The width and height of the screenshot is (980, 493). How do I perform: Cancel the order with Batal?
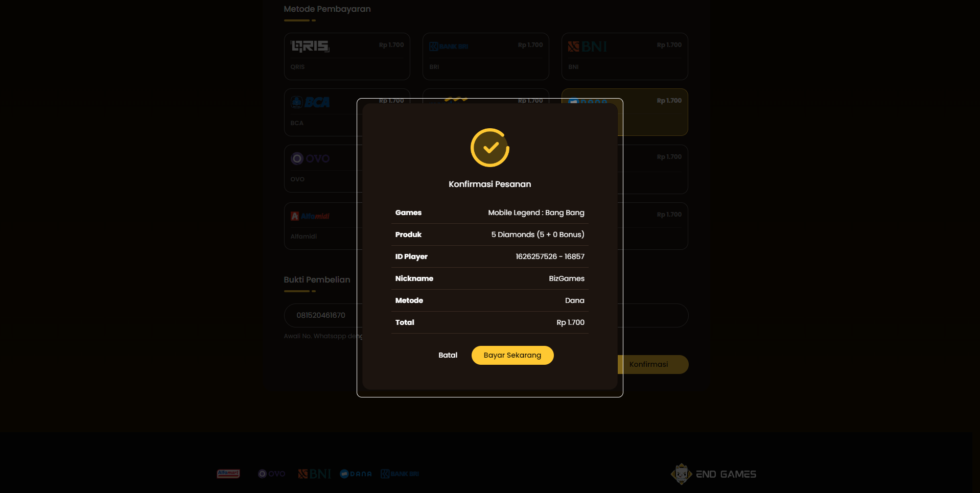click(x=448, y=355)
